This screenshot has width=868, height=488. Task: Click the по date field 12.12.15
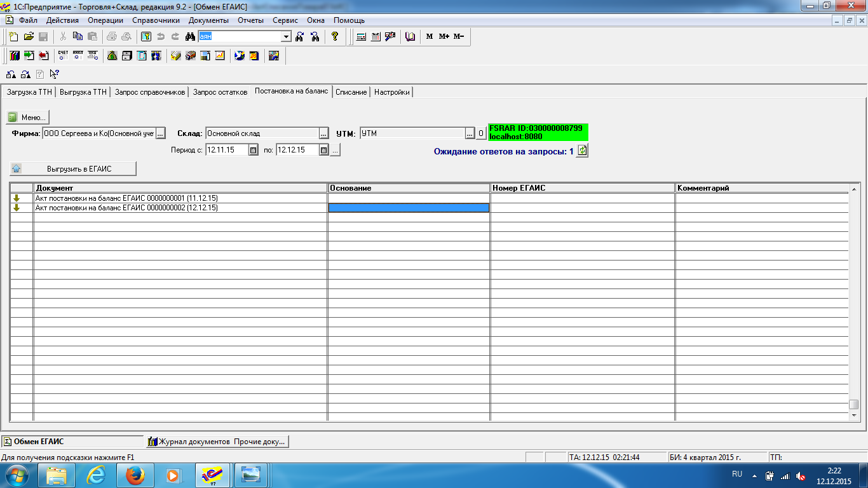click(x=297, y=151)
